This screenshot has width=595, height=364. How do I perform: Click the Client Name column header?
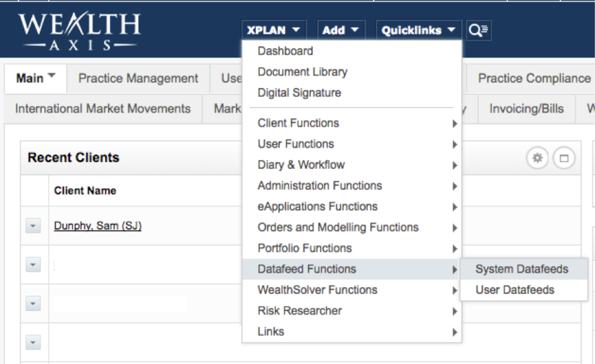click(x=85, y=191)
